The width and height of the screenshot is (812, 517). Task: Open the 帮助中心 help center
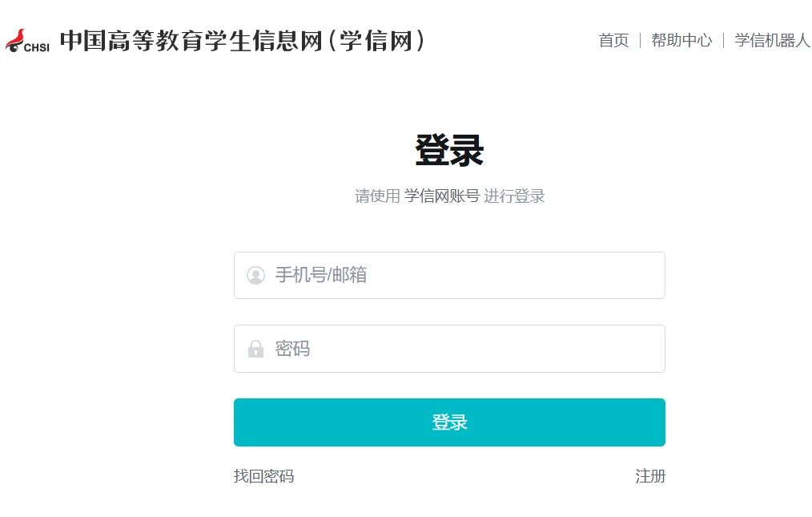point(681,40)
